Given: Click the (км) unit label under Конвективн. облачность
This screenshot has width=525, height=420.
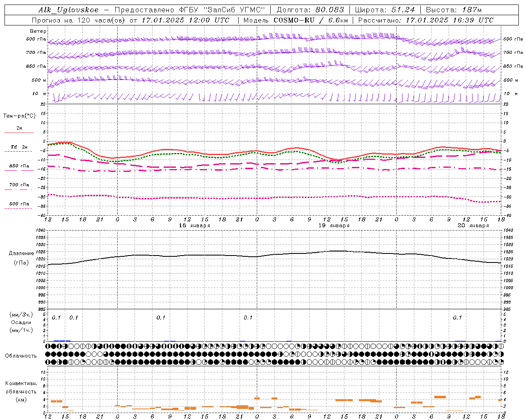Looking at the screenshot, I should [x=21, y=399].
